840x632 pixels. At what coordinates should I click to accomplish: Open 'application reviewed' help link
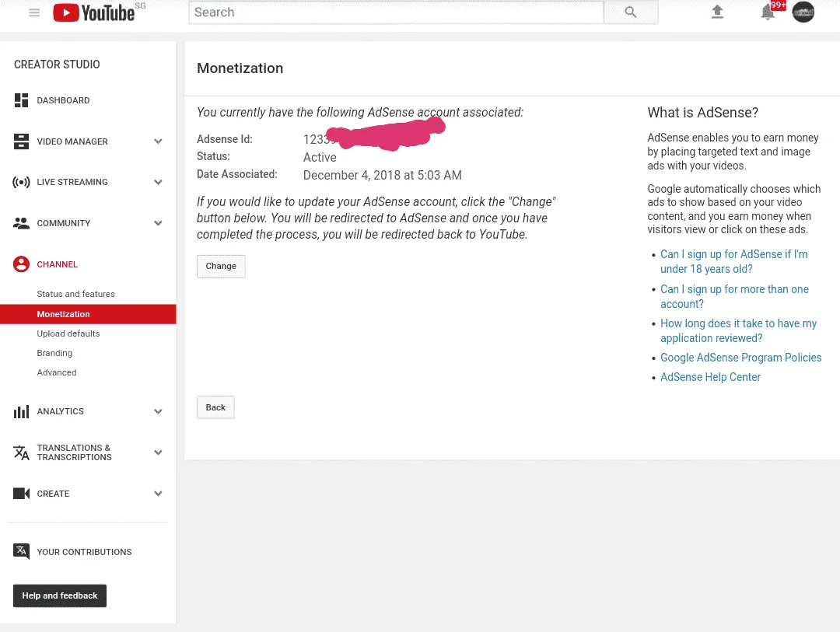tap(738, 330)
